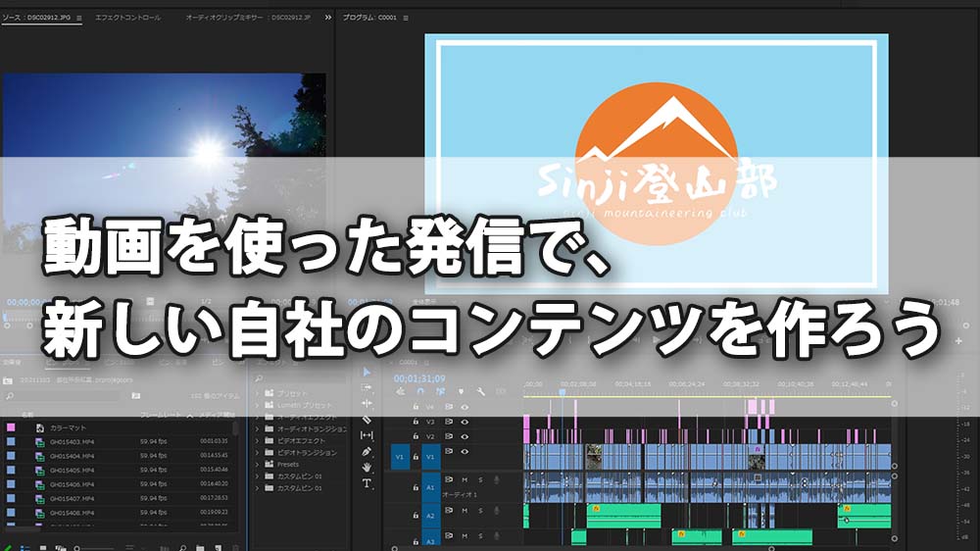Image resolution: width=980 pixels, height=551 pixels.
Task: Toggle V3 track output eye
Action: coord(465,422)
